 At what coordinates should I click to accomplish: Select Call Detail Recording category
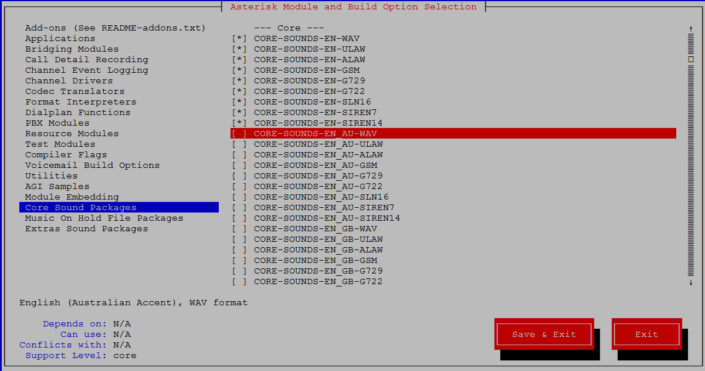click(87, 60)
